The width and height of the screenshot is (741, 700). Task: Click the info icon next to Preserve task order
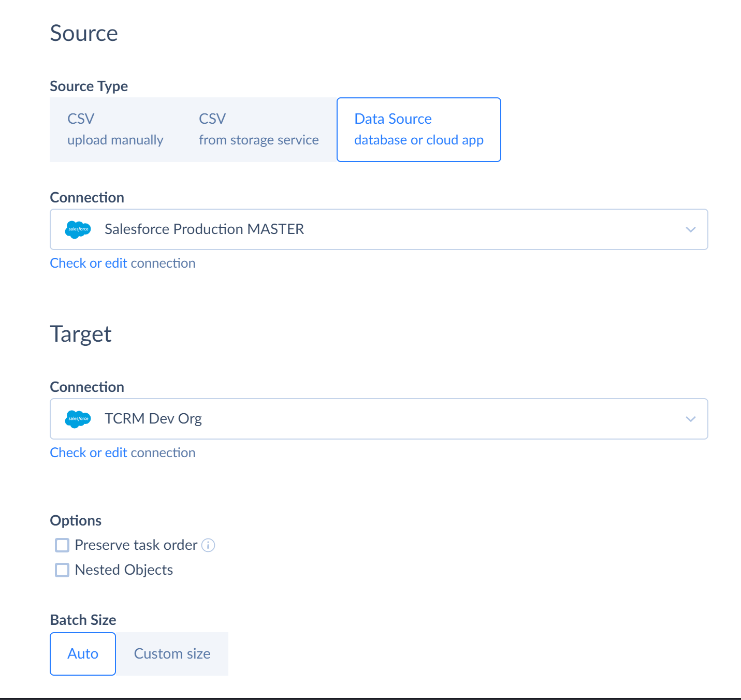point(209,545)
